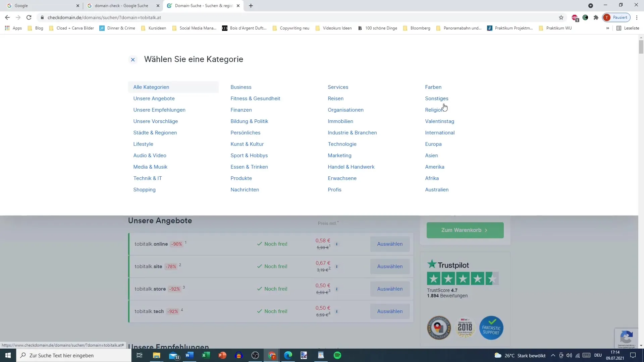The height and width of the screenshot is (362, 644).
Task: Expand info icon next to tobitalk.store price
Action: pyautogui.click(x=337, y=289)
